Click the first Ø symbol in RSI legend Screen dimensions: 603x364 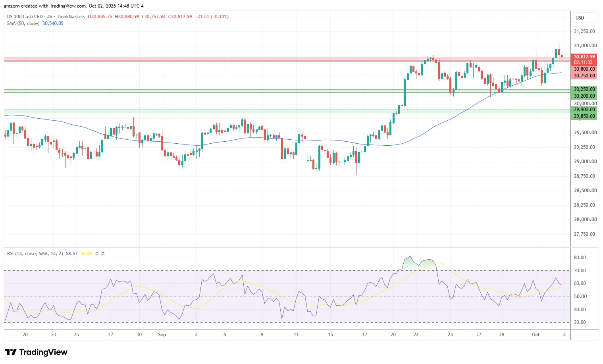(96, 254)
